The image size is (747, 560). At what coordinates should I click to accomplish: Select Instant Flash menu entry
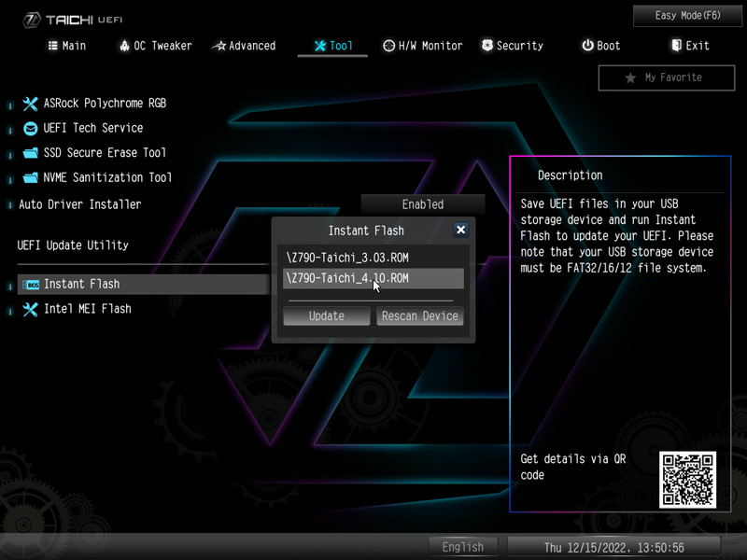coord(143,285)
